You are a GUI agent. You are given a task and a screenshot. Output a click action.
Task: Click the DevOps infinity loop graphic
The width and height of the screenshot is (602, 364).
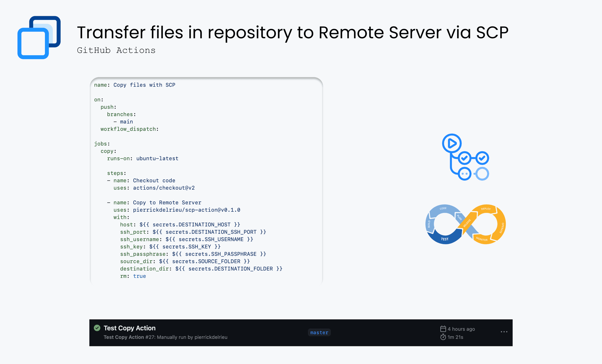point(466,224)
